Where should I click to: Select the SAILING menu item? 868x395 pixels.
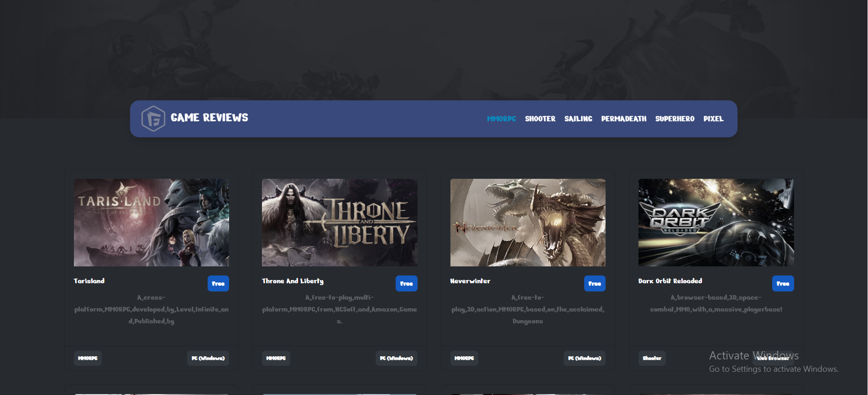coord(578,119)
